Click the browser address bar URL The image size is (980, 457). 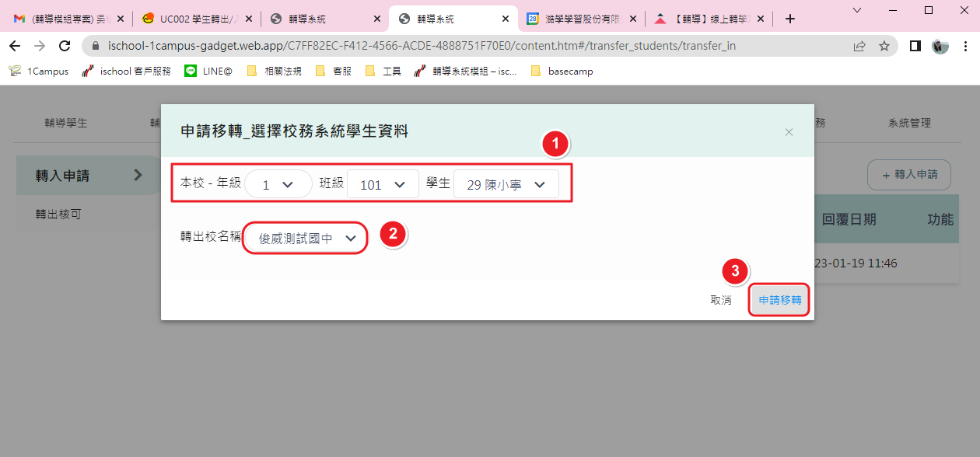420,46
